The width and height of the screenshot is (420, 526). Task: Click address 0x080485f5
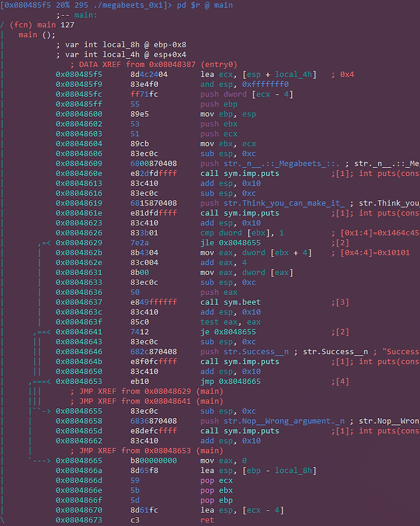click(x=79, y=75)
